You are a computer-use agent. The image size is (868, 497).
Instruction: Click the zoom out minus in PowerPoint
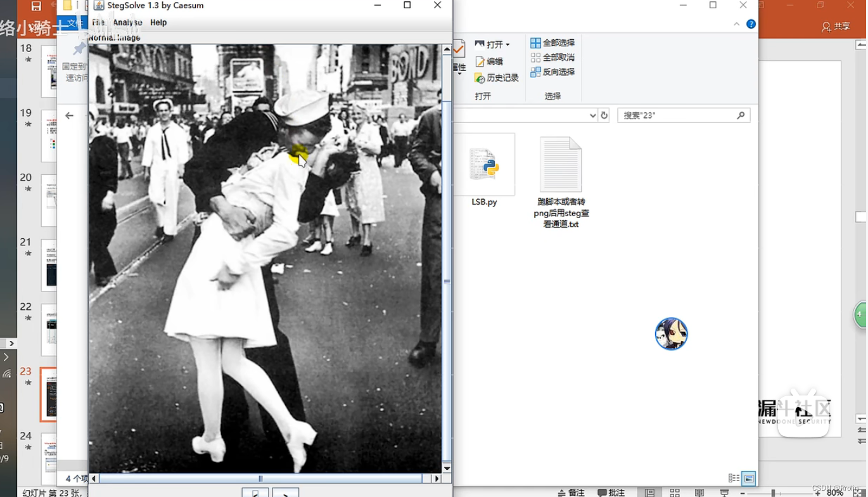[743, 493]
